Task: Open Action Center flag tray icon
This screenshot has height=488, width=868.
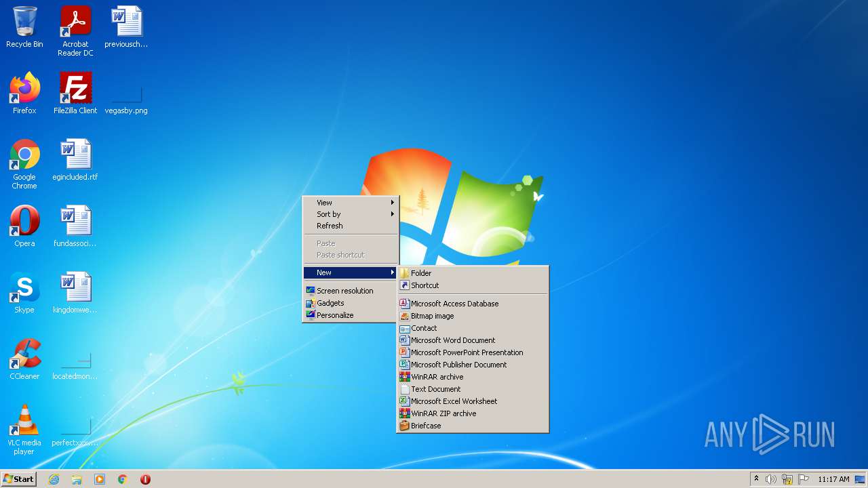Action: point(804,479)
